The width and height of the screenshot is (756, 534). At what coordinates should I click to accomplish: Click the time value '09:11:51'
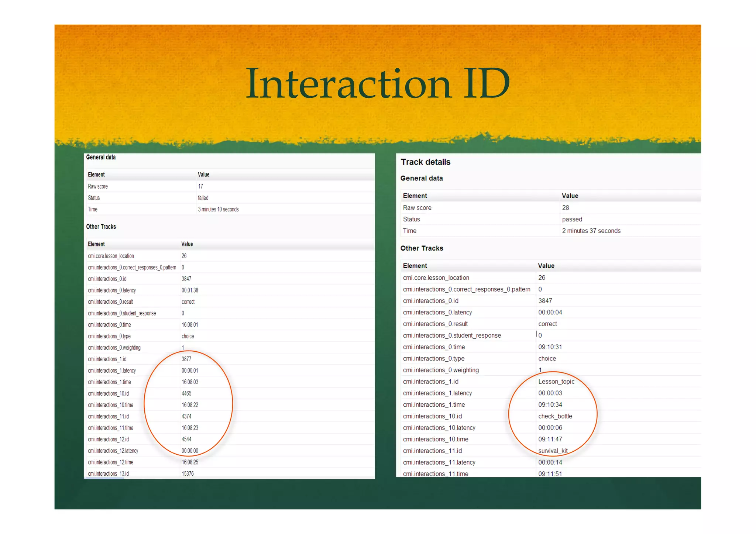(x=550, y=473)
